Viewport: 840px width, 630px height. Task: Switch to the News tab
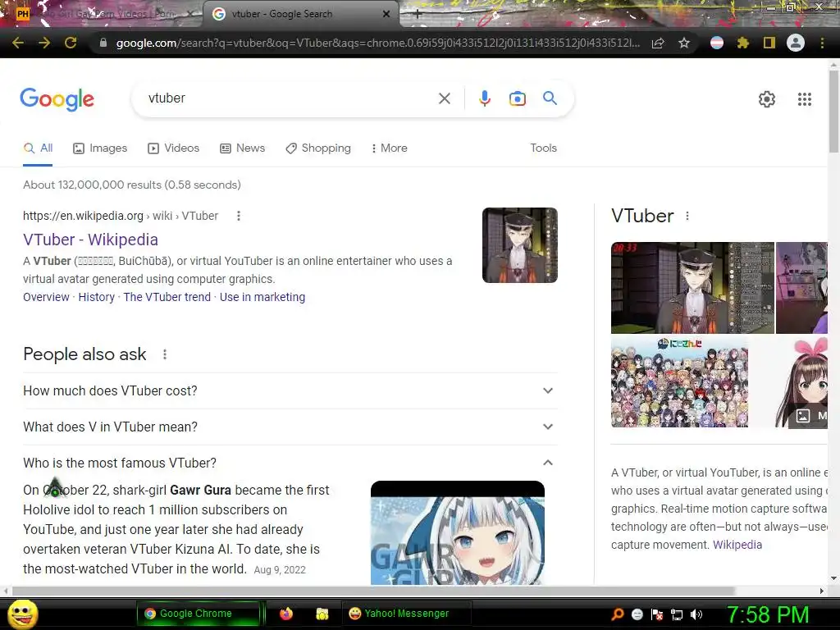[243, 148]
